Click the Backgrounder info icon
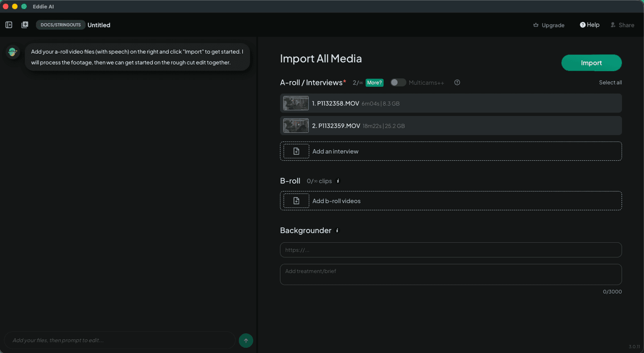This screenshot has width=644, height=353. (x=337, y=230)
